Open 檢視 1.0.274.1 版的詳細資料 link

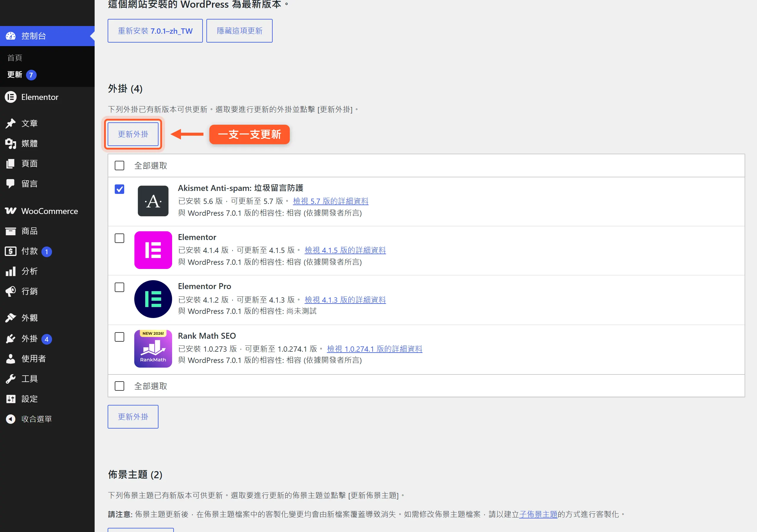point(375,348)
